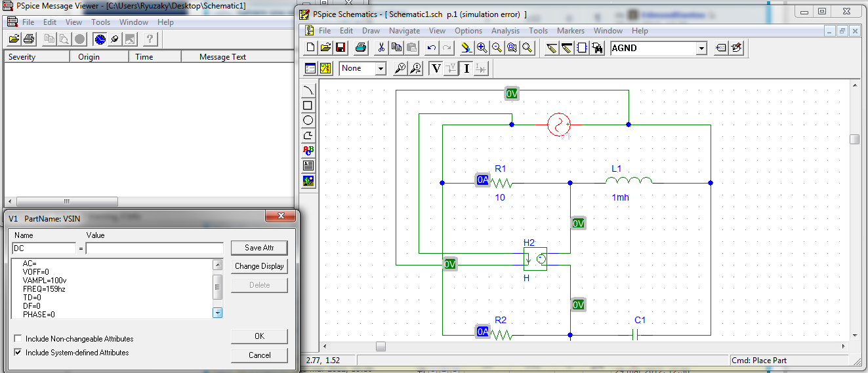This screenshot has width=868, height=373.
Task: Enable Include Non-changeable Attributes checkbox
Action: pos(18,339)
